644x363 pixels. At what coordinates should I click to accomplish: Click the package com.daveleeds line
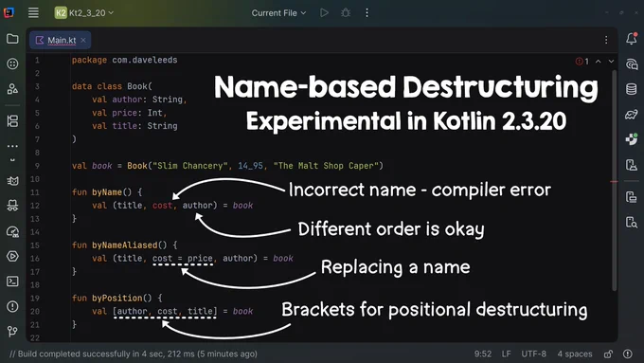tap(124, 60)
